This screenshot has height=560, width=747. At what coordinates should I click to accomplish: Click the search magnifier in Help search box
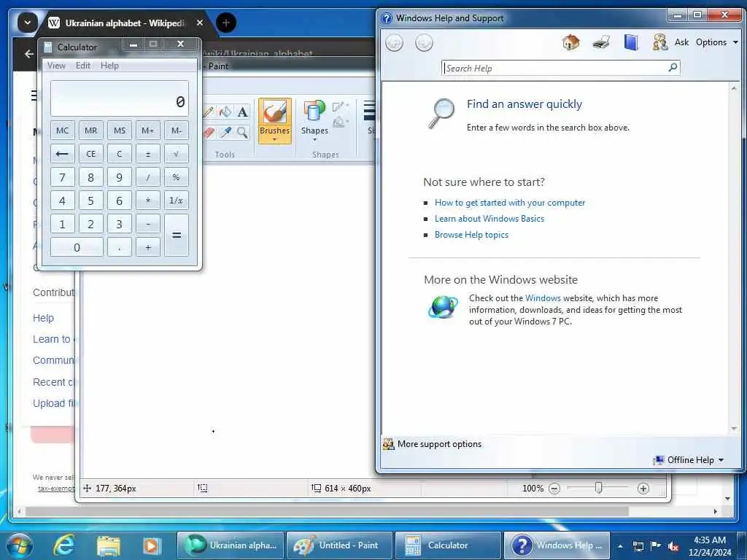(x=673, y=68)
